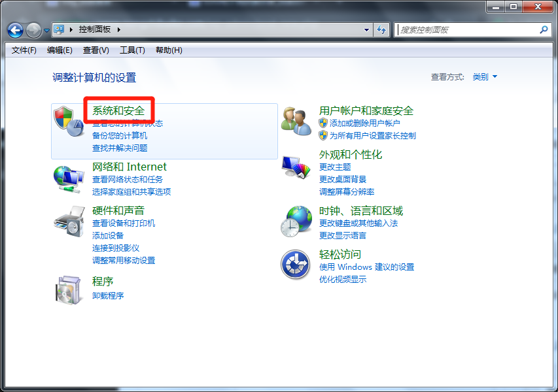Open the 查看(V) menu
This screenshot has width=558, height=392.
point(96,50)
